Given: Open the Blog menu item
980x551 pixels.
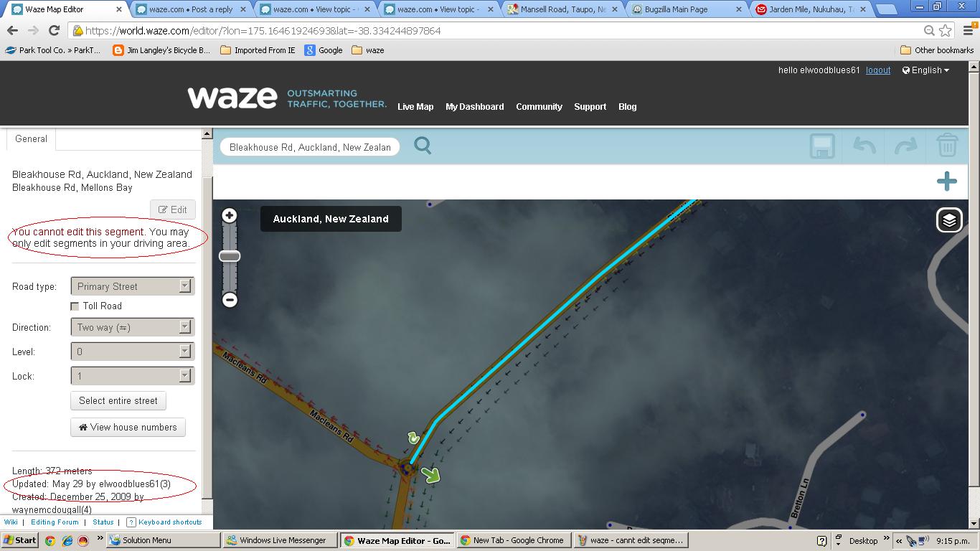Looking at the screenshot, I should pyautogui.click(x=627, y=107).
